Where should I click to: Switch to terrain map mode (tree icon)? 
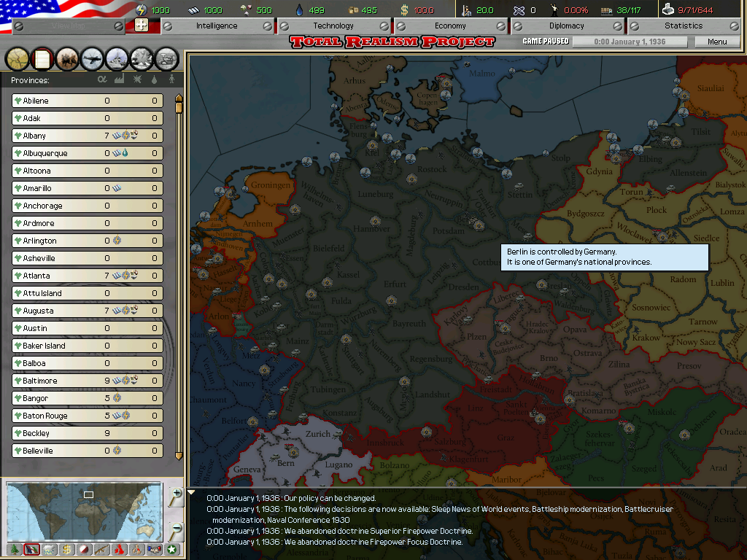(14, 549)
